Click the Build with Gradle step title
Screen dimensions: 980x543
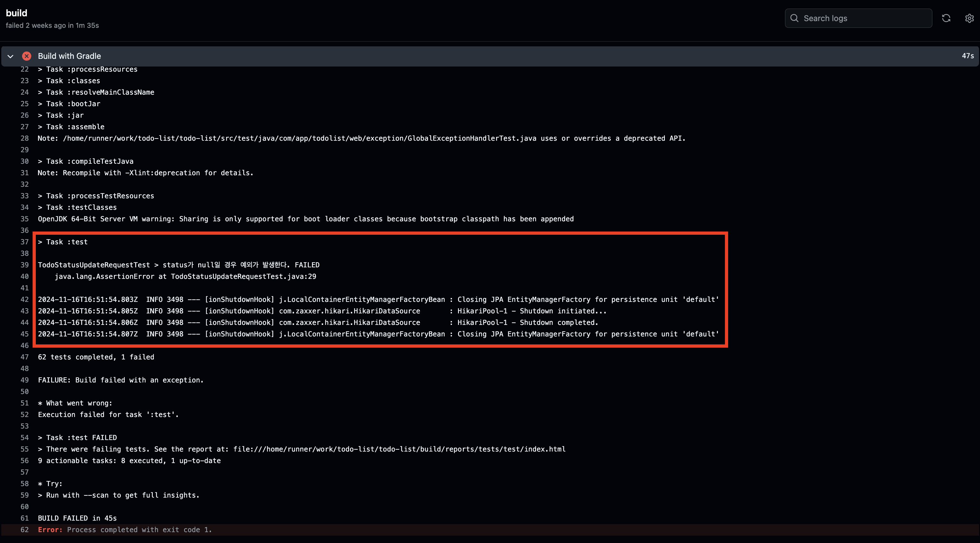(x=69, y=56)
